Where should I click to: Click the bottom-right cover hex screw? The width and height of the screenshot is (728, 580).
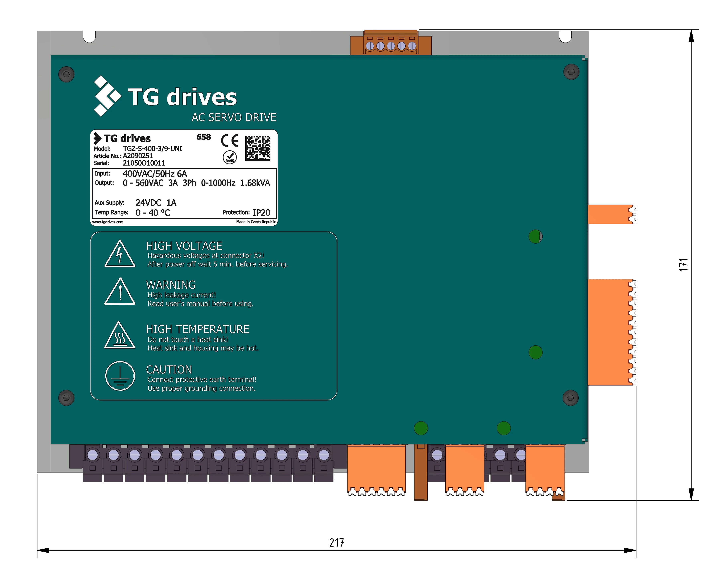point(571,398)
